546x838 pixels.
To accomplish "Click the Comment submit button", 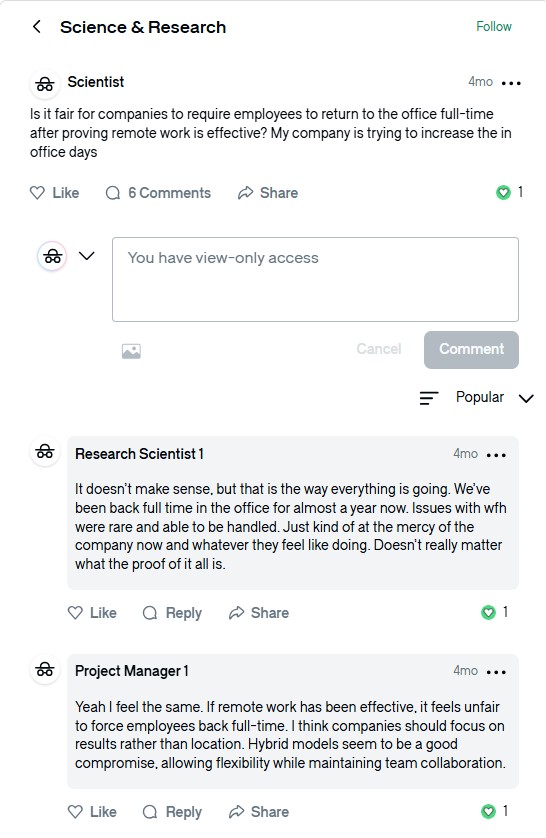I will 471,350.
